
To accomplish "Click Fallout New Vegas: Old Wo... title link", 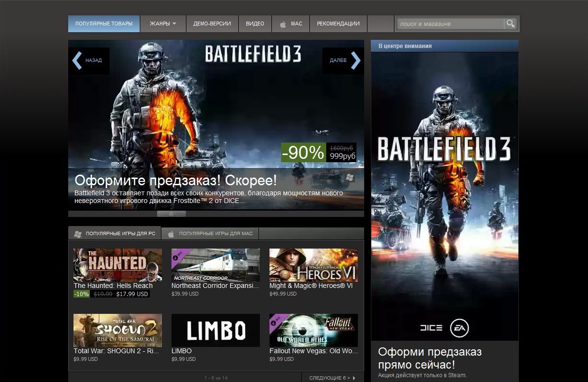I will point(314,351).
